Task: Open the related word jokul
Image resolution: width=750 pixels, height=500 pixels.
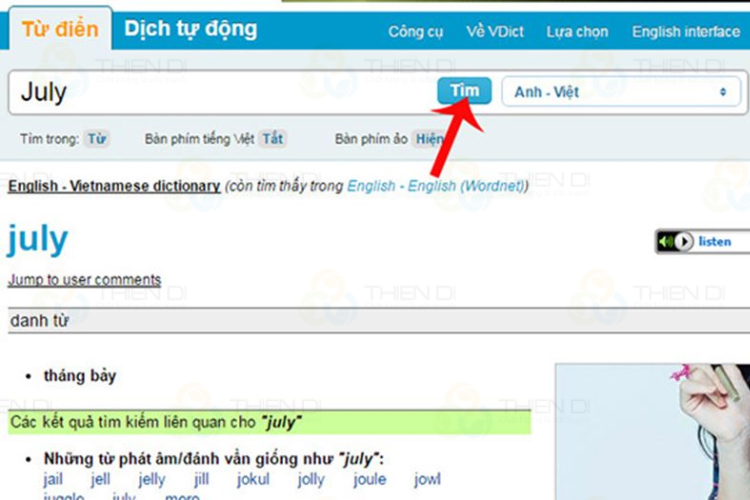Action: click(x=254, y=480)
